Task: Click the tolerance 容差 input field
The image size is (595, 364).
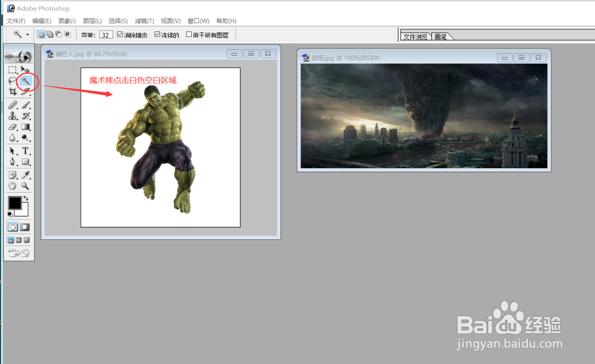Action: tap(106, 35)
